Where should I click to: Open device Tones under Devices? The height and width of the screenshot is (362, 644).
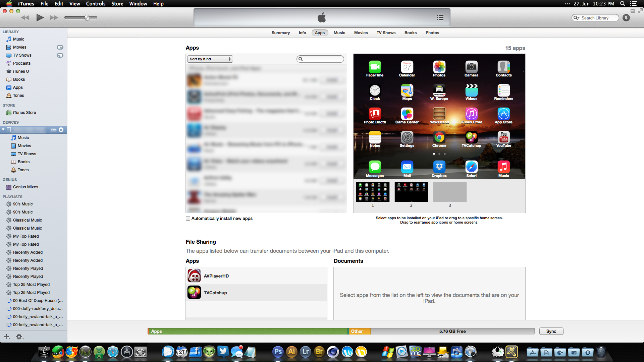[x=23, y=170]
